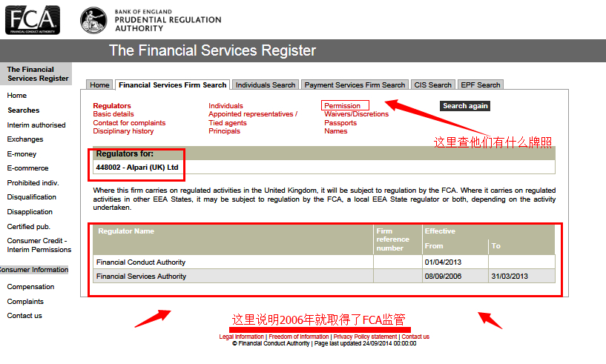
Task: Open Certified pub. in the sidebar
Action: [28, 226]
